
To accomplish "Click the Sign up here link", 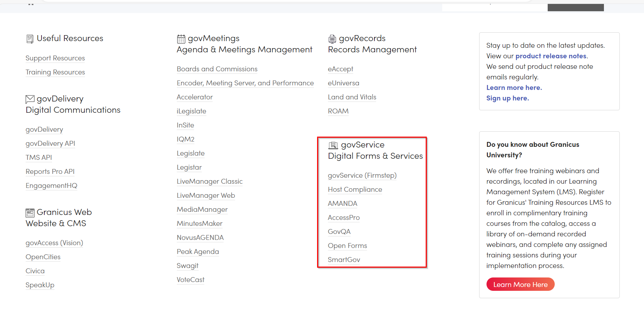I will pos(507,98).
